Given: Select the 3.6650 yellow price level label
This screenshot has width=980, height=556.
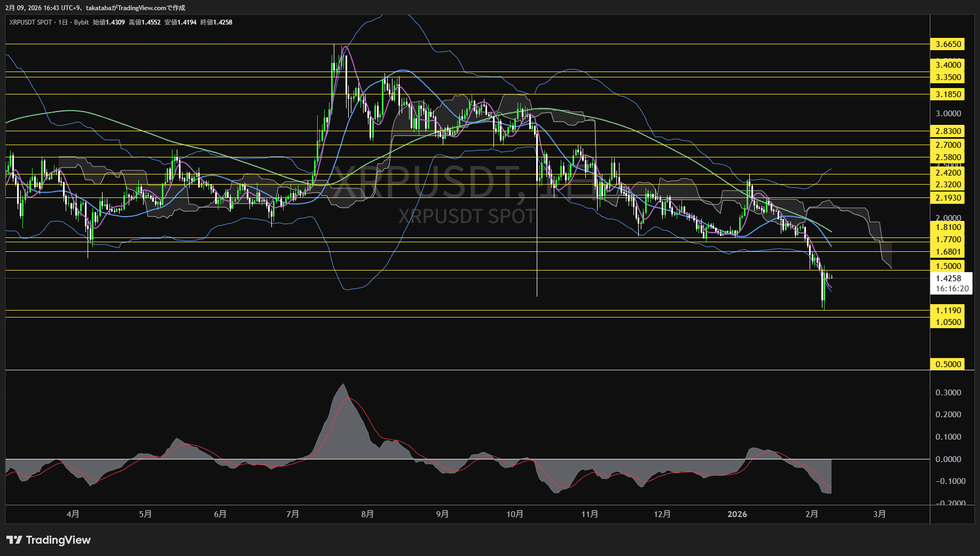Looking at the screenshot, I should (948, 44).
